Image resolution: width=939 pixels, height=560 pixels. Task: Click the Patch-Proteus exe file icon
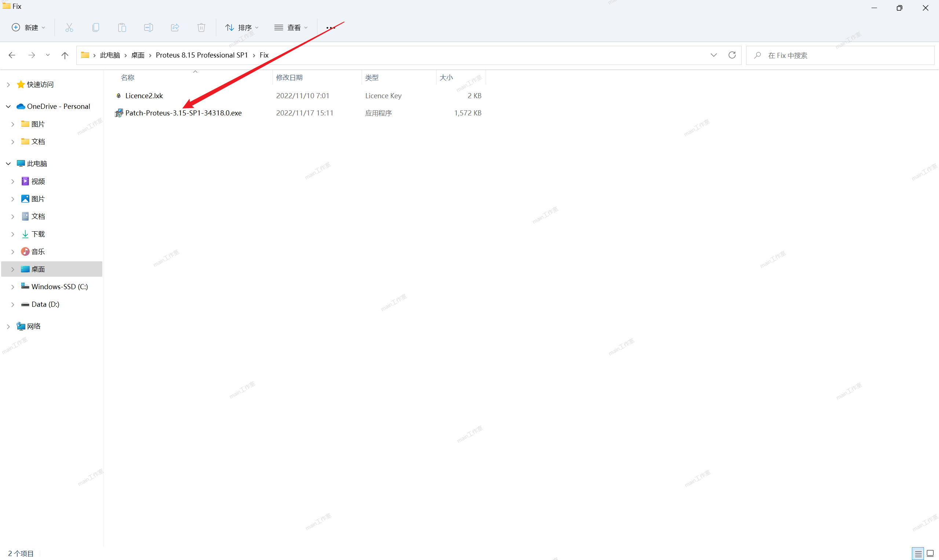[119, 113]
